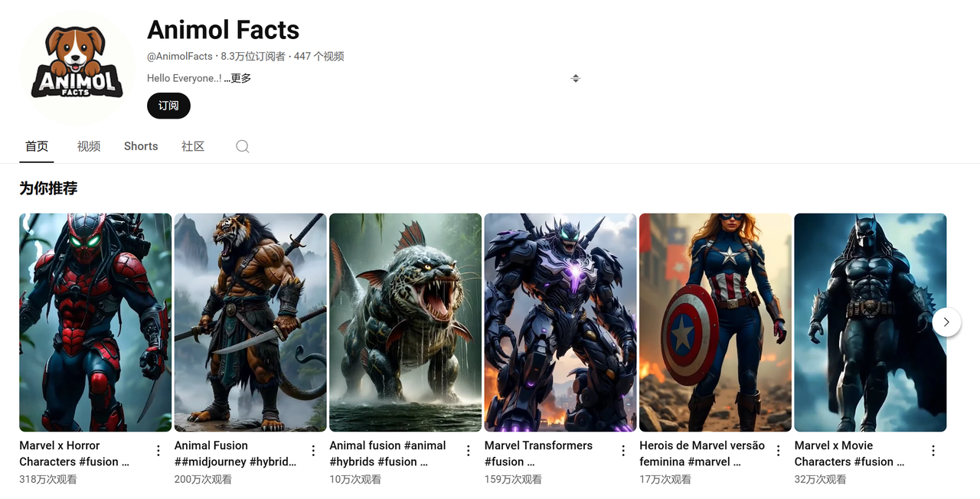Click the 318万次观看 view count
Image resolution: width=980 pixels, height=499 pixels.
[48, 479]
